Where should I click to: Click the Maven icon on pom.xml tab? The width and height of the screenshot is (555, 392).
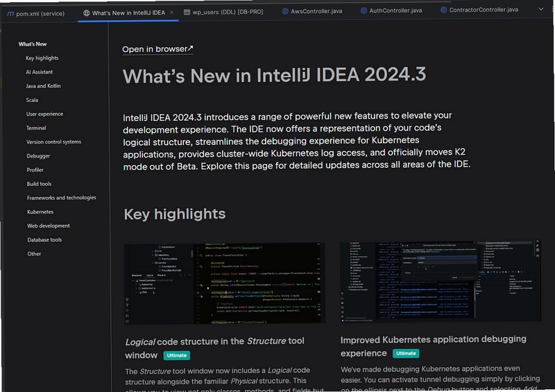click(x=10, y=13)
